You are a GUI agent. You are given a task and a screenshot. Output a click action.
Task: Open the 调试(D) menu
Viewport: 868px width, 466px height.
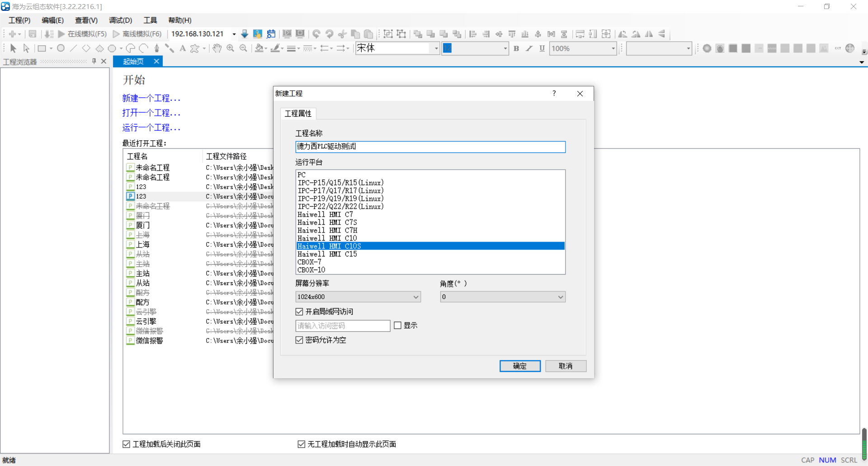click(120, 20)
